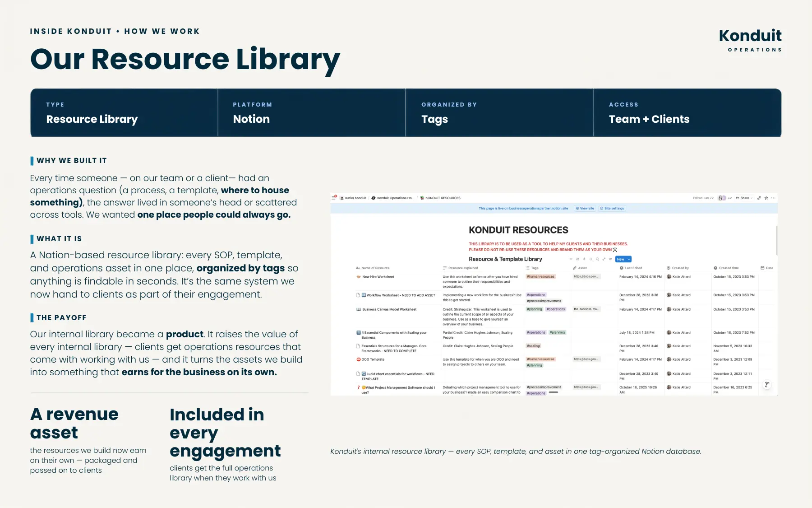Click the Resource & Template Library heading

[505, 259]
